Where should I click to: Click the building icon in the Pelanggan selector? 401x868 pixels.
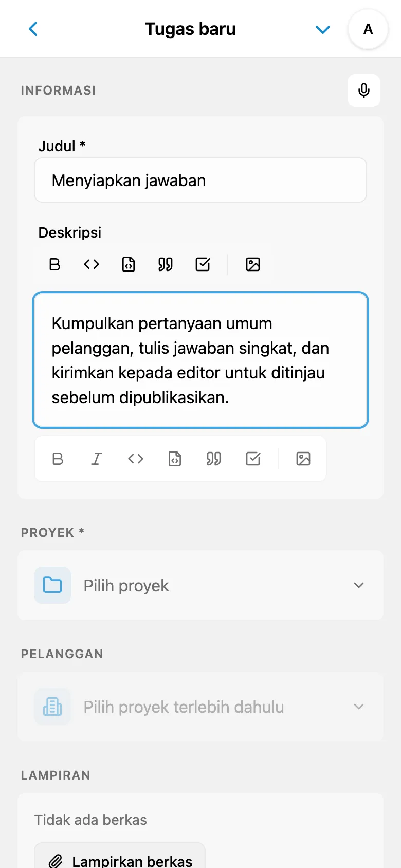52,707
